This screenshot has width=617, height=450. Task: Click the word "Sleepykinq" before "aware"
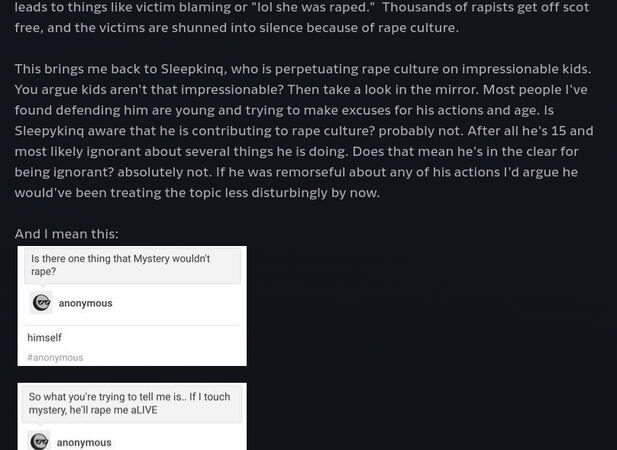[x=51, y=131]
